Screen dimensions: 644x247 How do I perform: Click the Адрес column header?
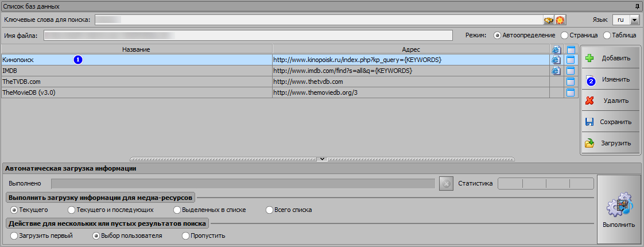[411, 49]
